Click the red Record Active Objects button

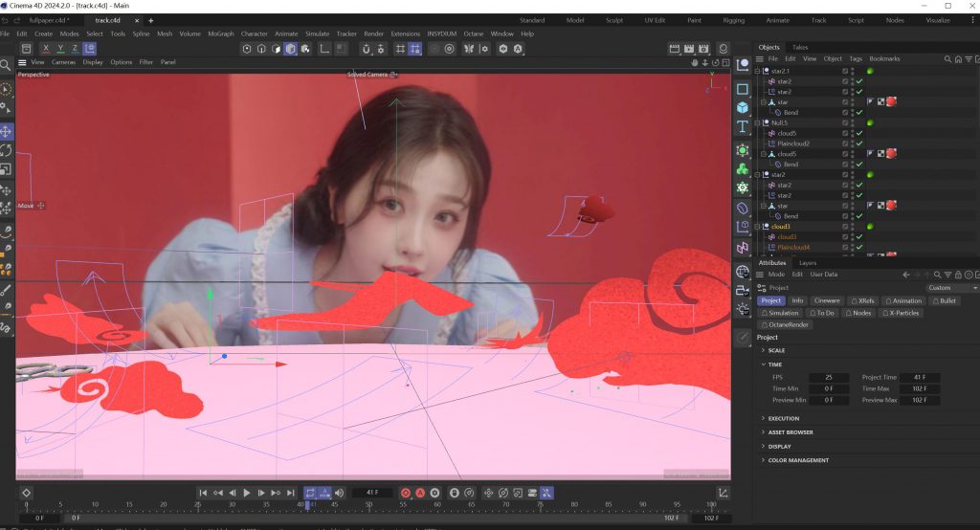coord(405,493)
